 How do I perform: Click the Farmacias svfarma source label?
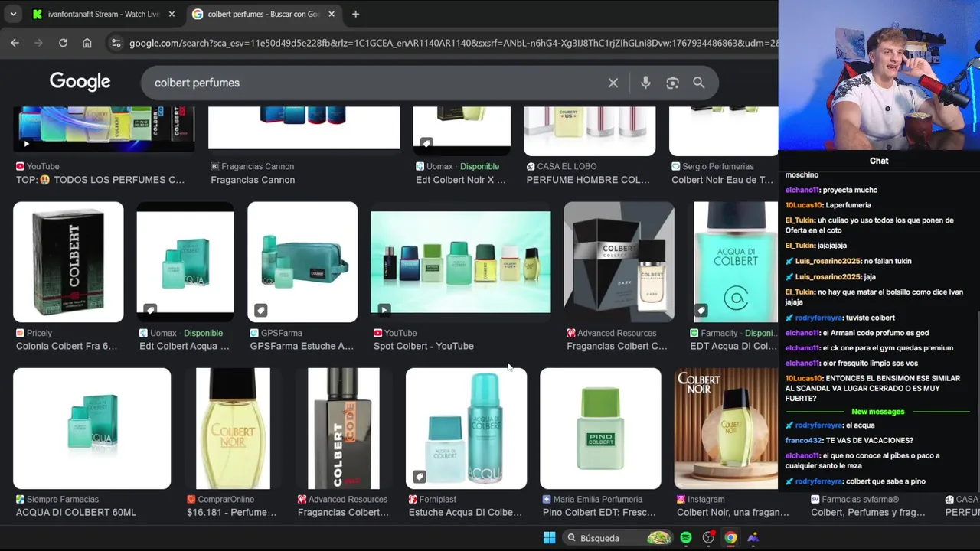pyautogui.click(x=860, y=499)
